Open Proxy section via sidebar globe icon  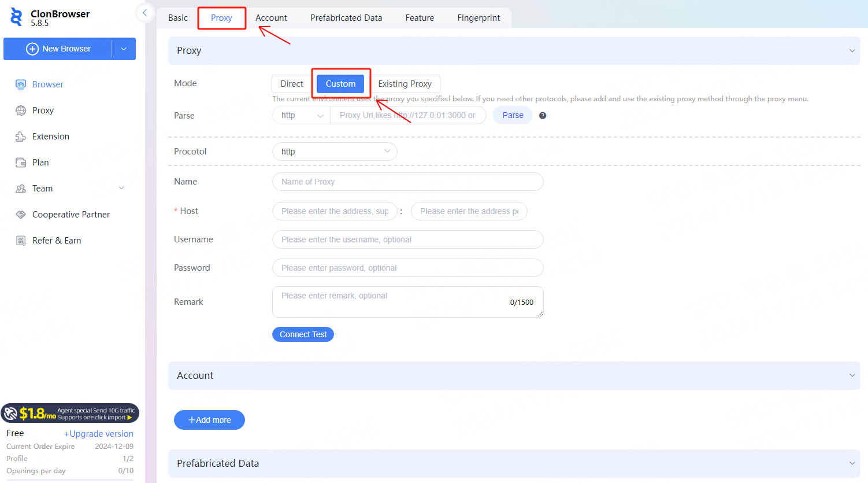21,110
